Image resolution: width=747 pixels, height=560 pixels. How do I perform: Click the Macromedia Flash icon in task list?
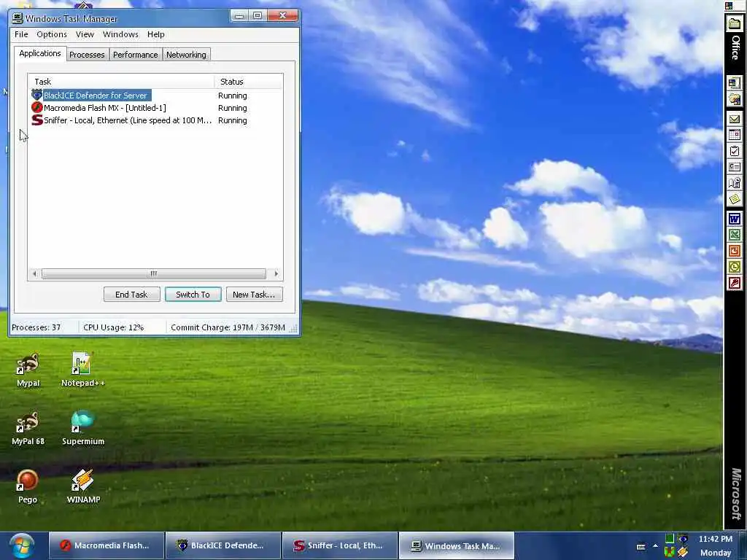(x=36, y=108)
